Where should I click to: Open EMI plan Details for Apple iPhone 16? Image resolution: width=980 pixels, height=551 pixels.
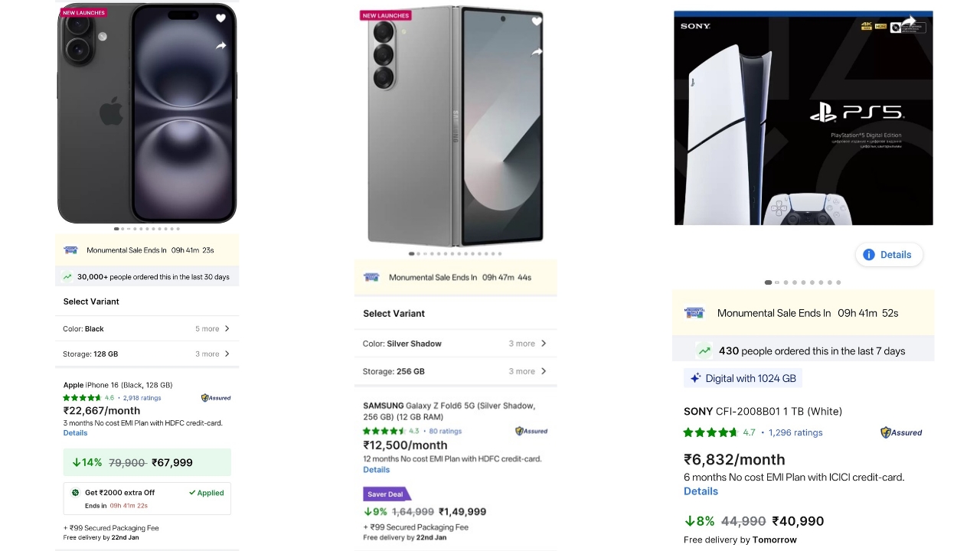click(75, 432)
